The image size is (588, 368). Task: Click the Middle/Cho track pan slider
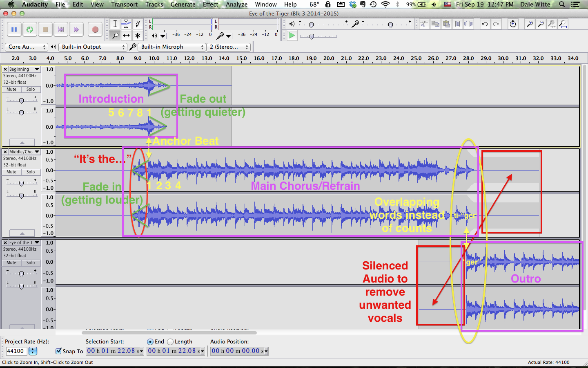click(x=21, y=195)
